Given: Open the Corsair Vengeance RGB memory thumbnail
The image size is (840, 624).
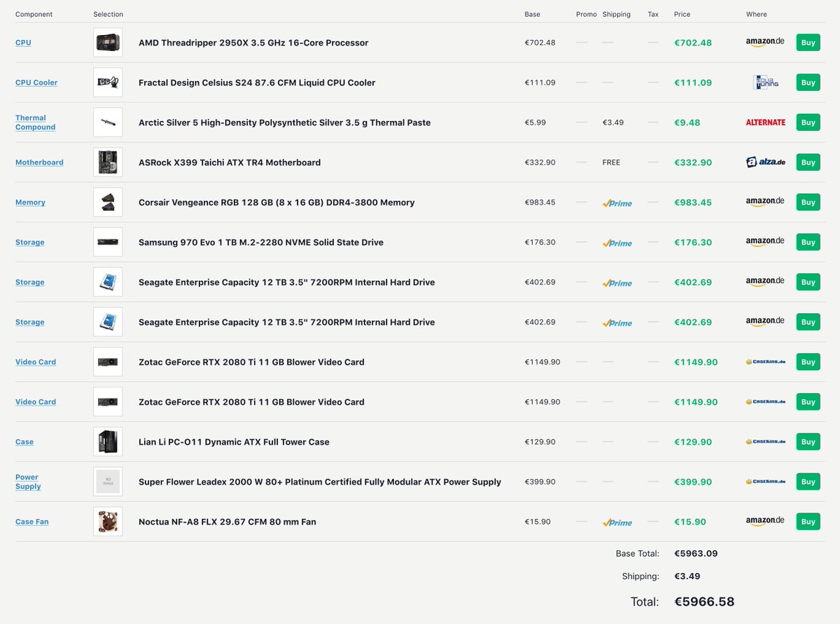Looking at the screenshot, I should point(108,202).
